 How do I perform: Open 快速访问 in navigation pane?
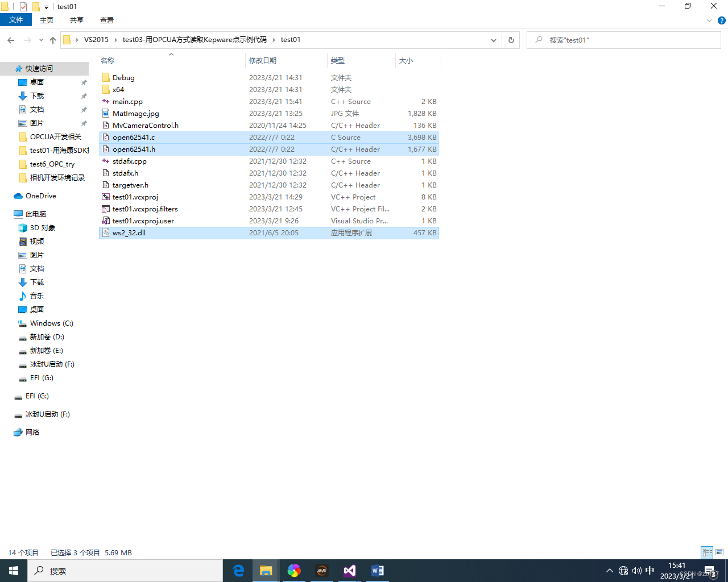tap(39, 69)
